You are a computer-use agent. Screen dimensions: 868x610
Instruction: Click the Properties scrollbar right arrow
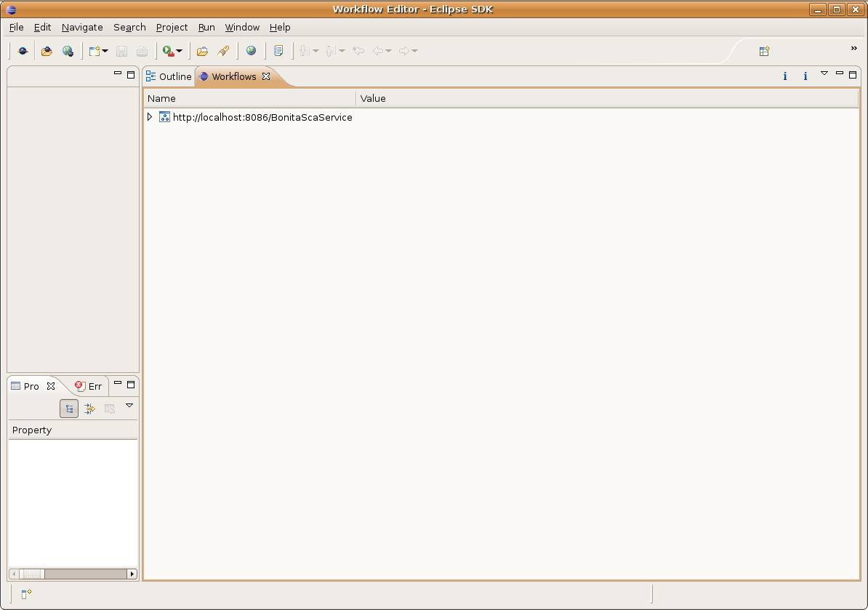[132, 574]
